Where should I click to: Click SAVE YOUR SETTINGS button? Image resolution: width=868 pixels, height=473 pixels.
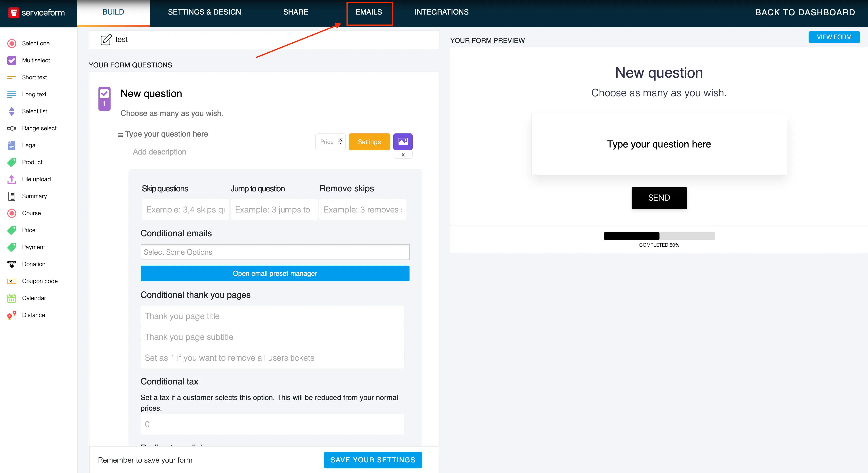coord(373,460)
